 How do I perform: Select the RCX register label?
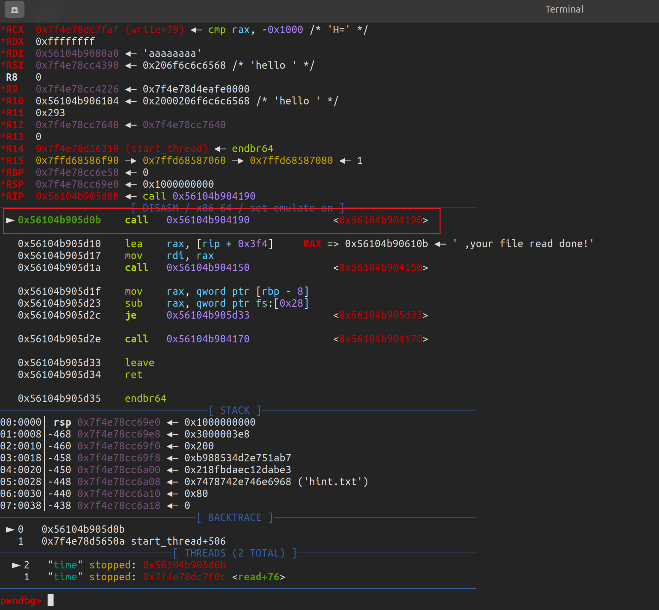point(12,30)
